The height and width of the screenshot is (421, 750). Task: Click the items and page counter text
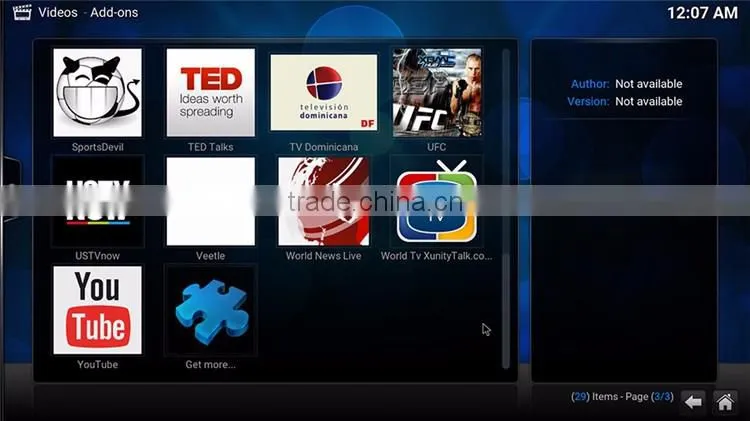(x=622, y=397)
